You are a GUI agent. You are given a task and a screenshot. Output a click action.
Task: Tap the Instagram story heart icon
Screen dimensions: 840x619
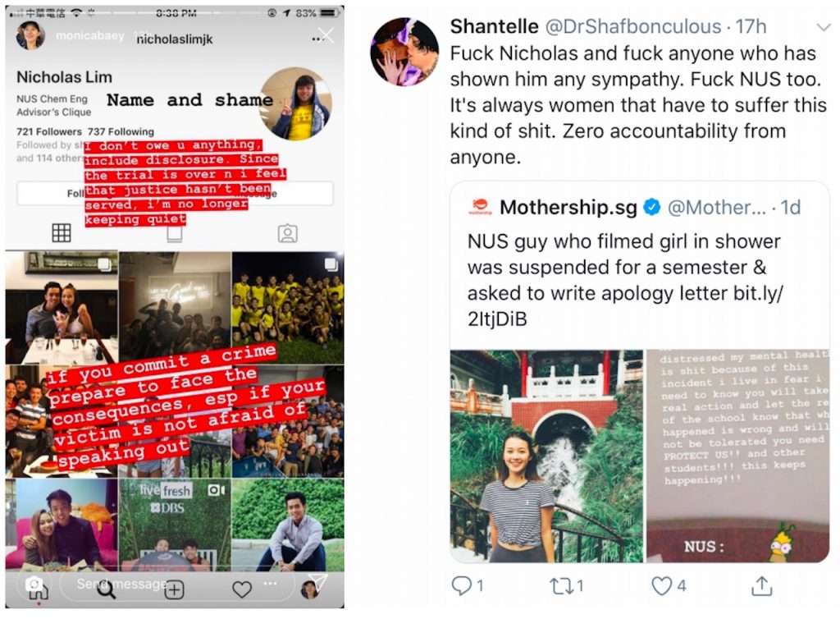tap(242, 589)
